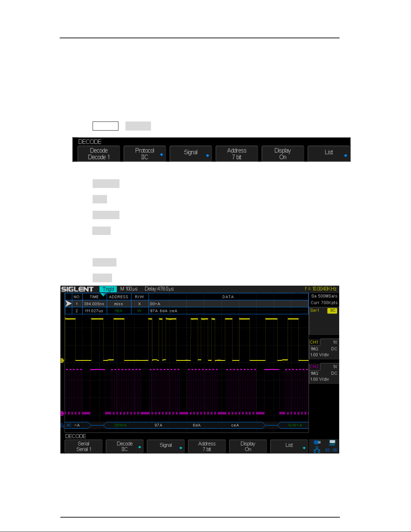This screenshot has width=411, height=532.
Task: Click the 384.005ns time cell
Action: click(94, 304)
